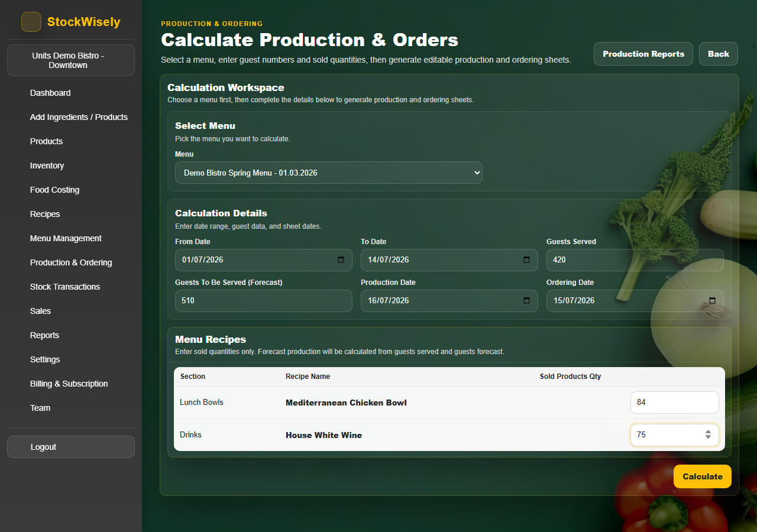Open Production & Ordering in sidebar
The height and width of the screenshot is (532, 757).
coord(71,262)
